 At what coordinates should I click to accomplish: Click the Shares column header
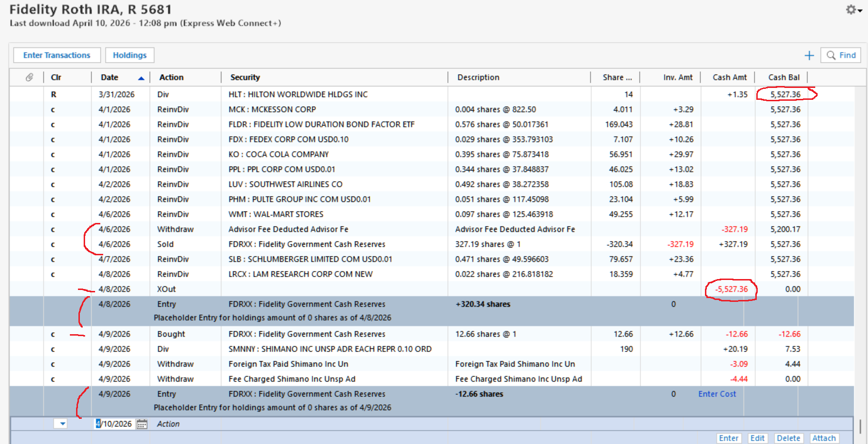[x=617, y=77]
